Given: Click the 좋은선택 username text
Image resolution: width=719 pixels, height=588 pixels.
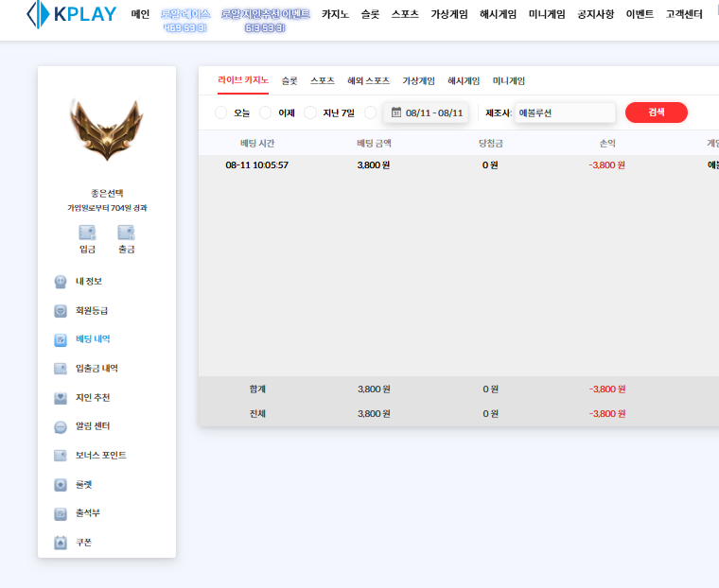Looking at the screenshot, I should [x=107, y=194].
